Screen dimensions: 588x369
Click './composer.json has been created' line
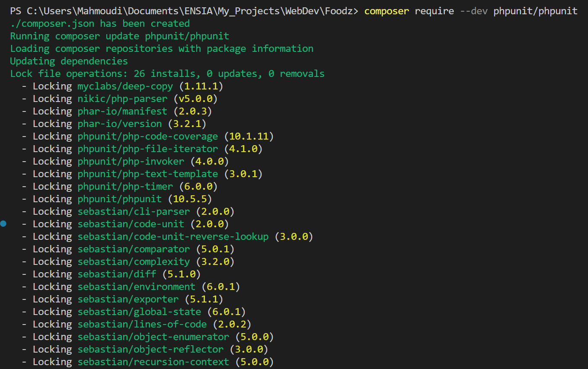(x=100, y=23)
